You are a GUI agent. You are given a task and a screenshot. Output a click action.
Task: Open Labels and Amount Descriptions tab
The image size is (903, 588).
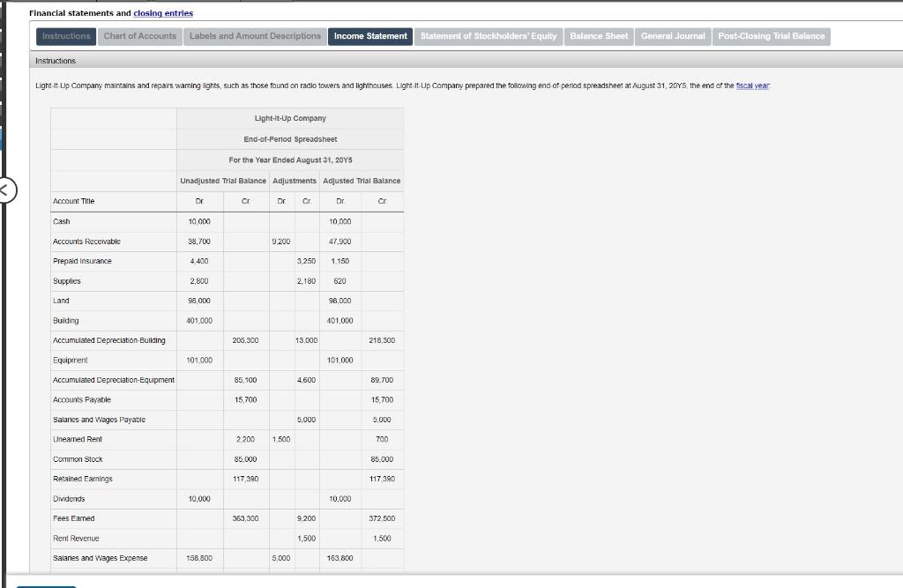pyautogui.click(x=255, y=36)
